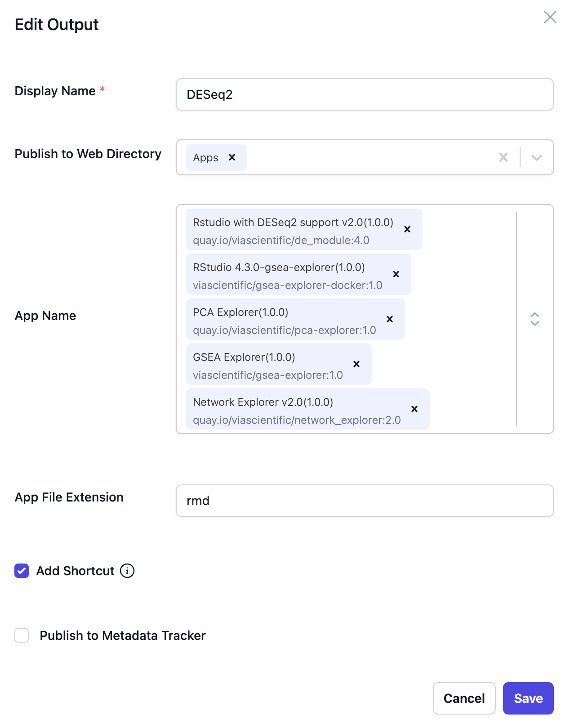Uncheck the Add Shortcut checkbox
The width and height of the screenshot is (570, 728).
pos(22,571)
